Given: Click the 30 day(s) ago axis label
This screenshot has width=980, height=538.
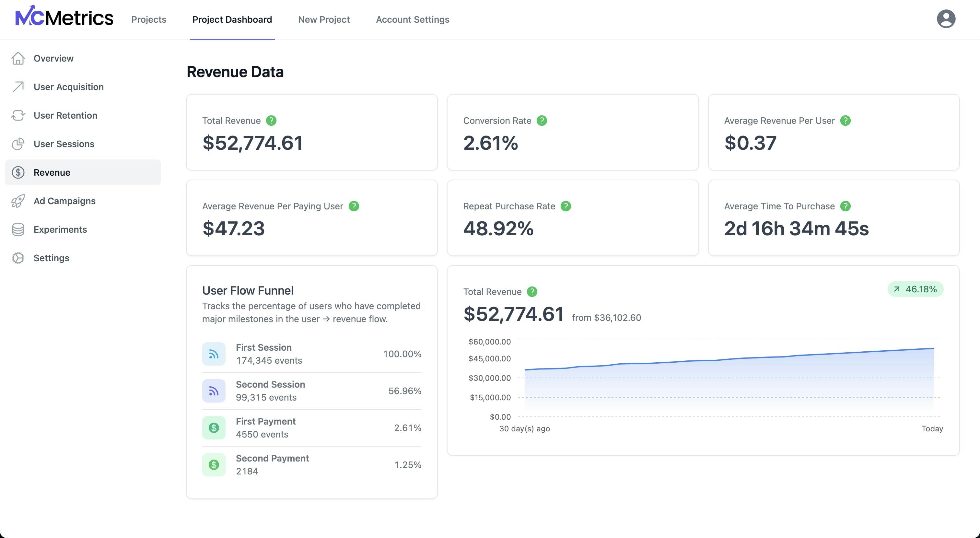Looking at the screenshot, I should coord(524,429).
